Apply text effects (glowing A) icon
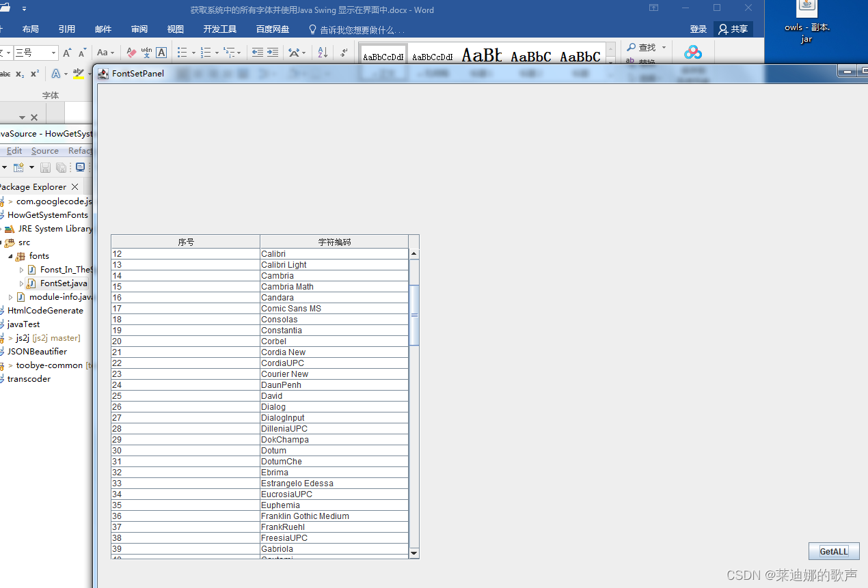The width and height of the screenshot is (868, 588). click(x=56, y=74)
